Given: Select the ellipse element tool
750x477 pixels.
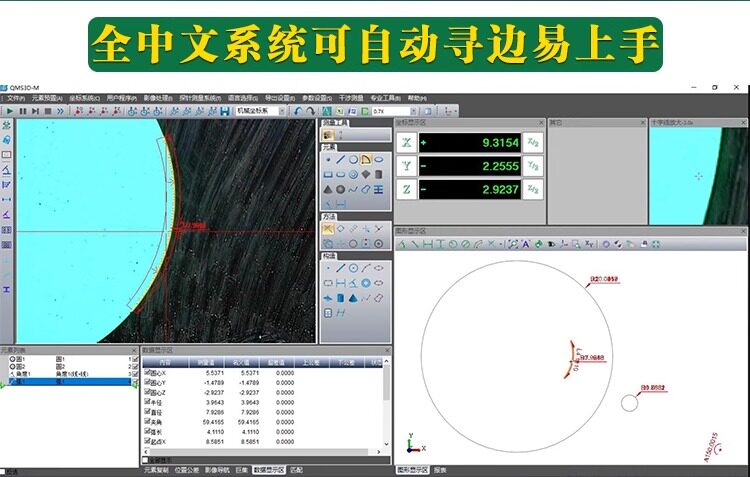Looking at the screenshot, I should coord(378,159).
